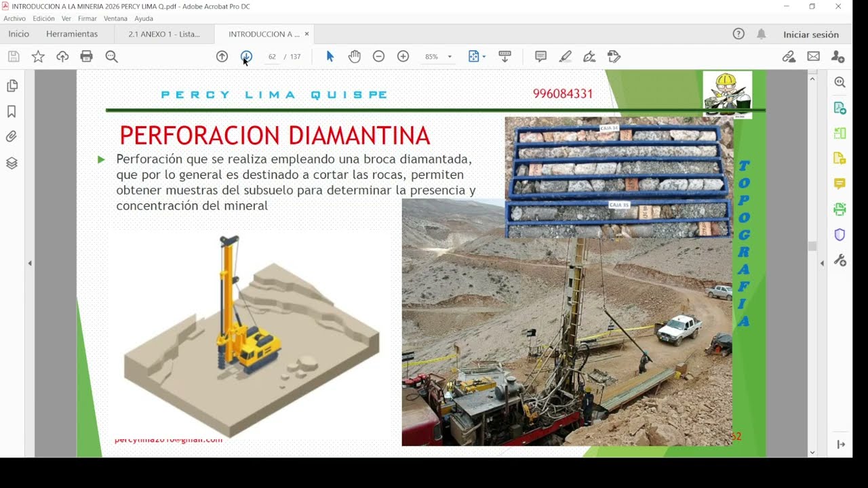Upload file to cloud icon
This screenshot has height=488, width=868.
pyautogui.click(x=62, y=57)
